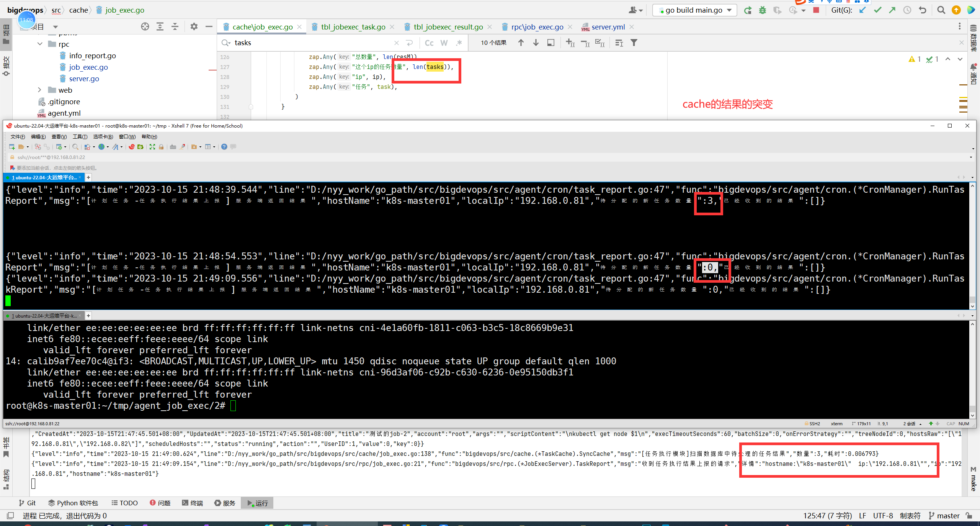This screenshot has width=980, height=526.
Task: Click the red stop run button
Action: (x=816, y=10)
